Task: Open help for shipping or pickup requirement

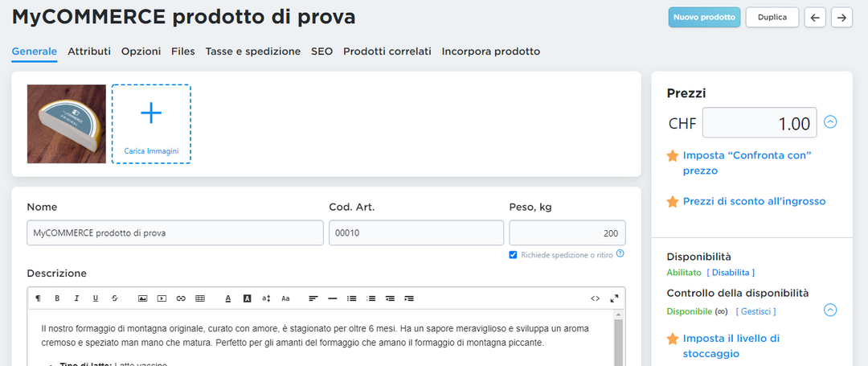Action: 620,254
